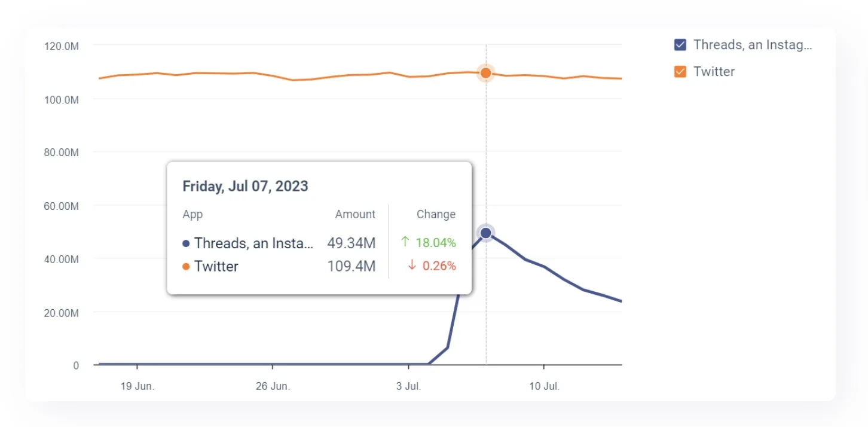Uncheck the Threads legend checkbox

point(680,45)
